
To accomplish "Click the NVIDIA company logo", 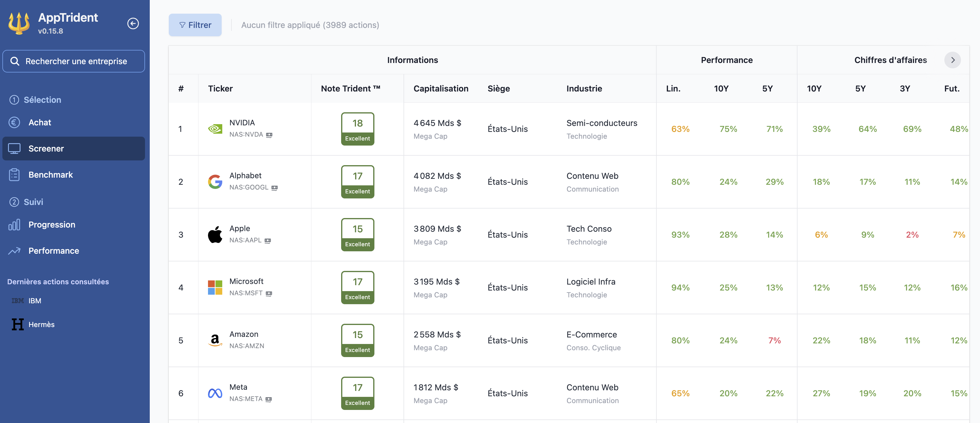I will (x=215, y=129).
